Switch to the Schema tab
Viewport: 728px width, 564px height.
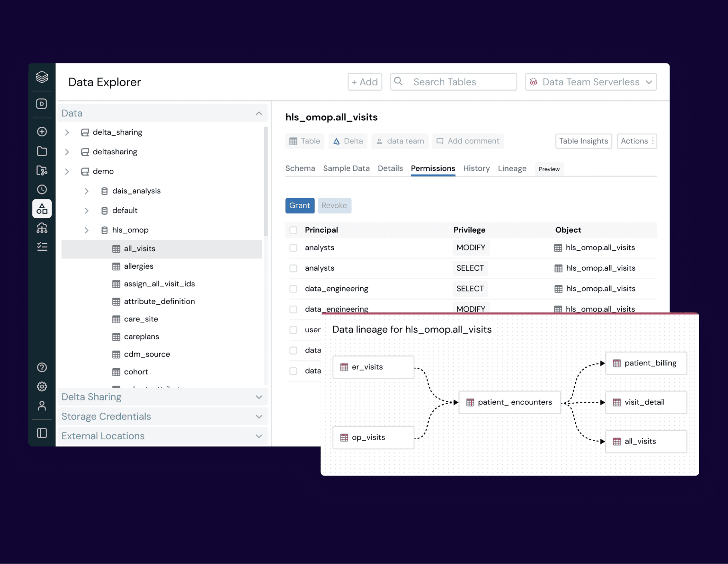(300, 168)
